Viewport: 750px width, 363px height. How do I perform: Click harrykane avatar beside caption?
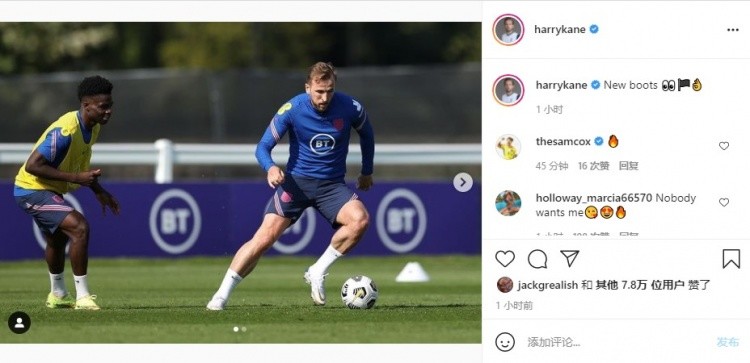(508, 90)
